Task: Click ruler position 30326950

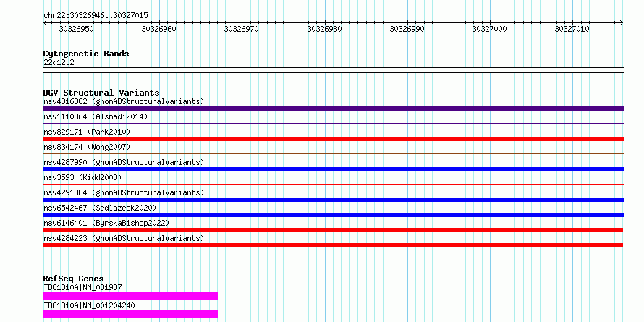Action: [x=77, y=29]
